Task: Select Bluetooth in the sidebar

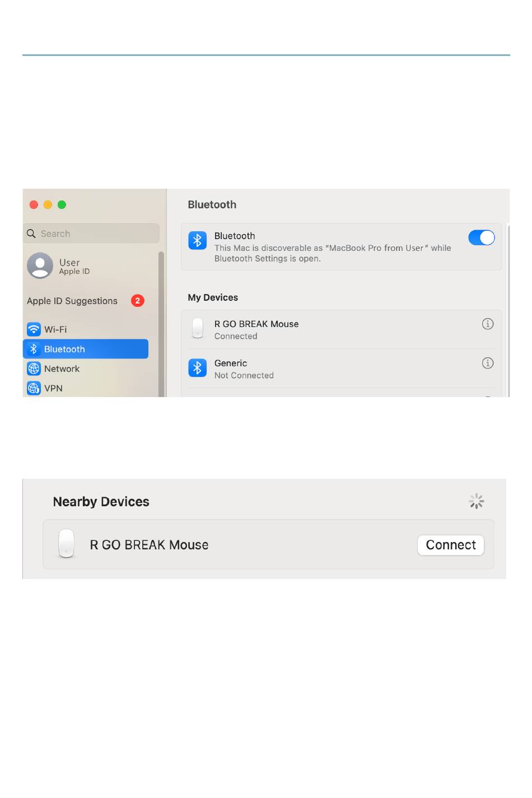Action: click(86, 349)
